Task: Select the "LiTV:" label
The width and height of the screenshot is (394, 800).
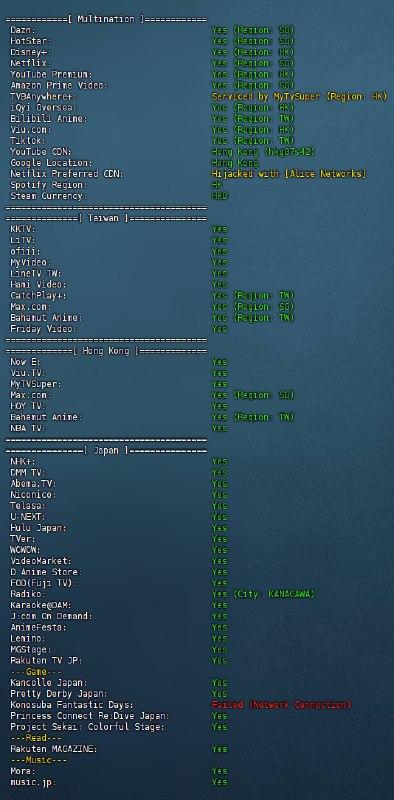Action: (23, 240)
